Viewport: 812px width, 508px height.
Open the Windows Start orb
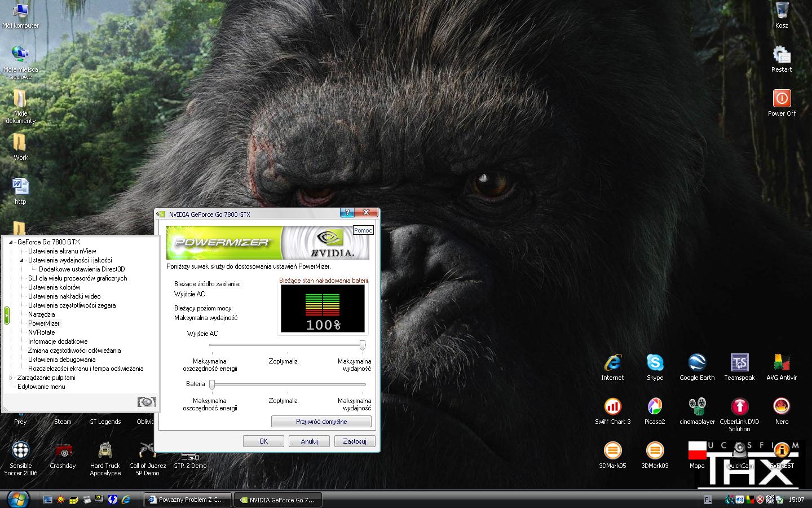point(18,498)
